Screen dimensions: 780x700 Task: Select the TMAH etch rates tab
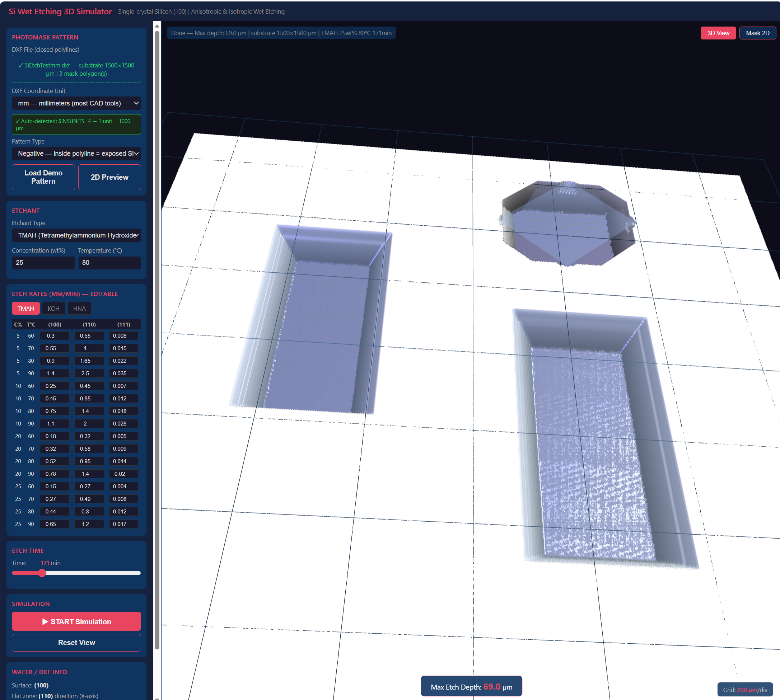click(25, 308)
